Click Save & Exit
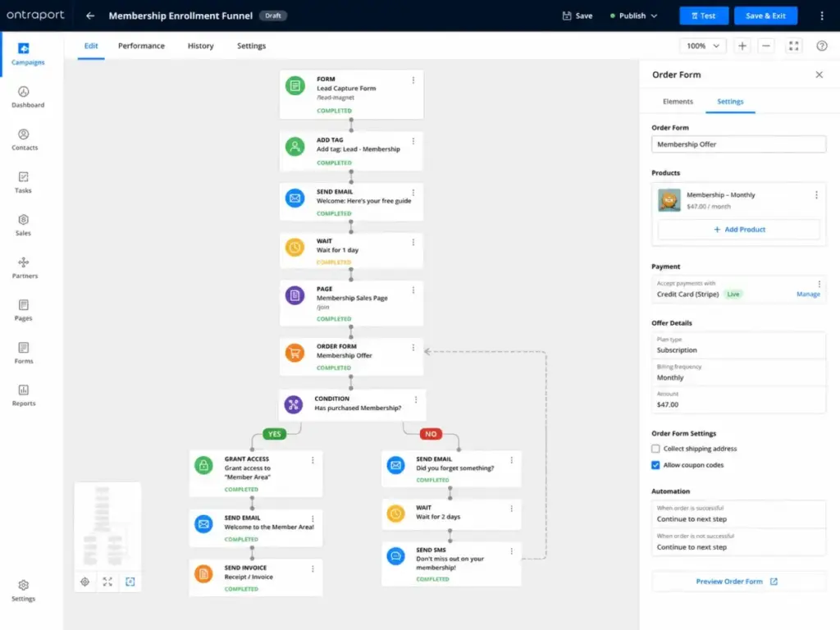 tap(765, 16)
